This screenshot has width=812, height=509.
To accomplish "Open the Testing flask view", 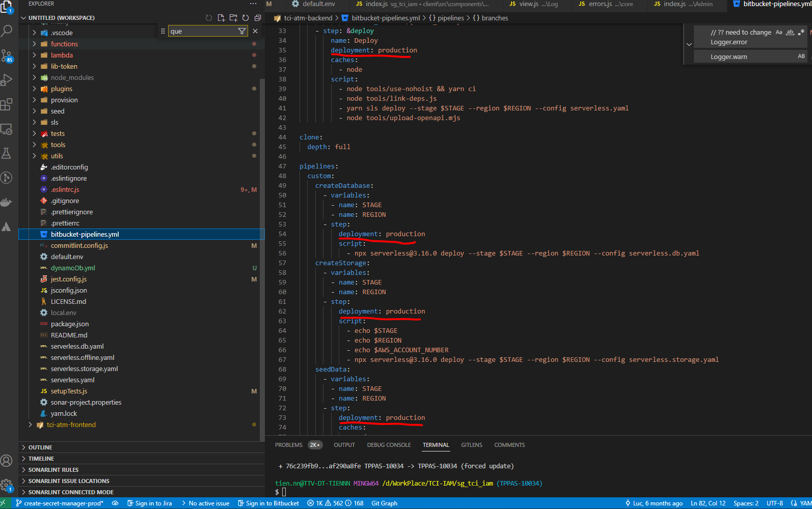I will (x=7, y=153).
